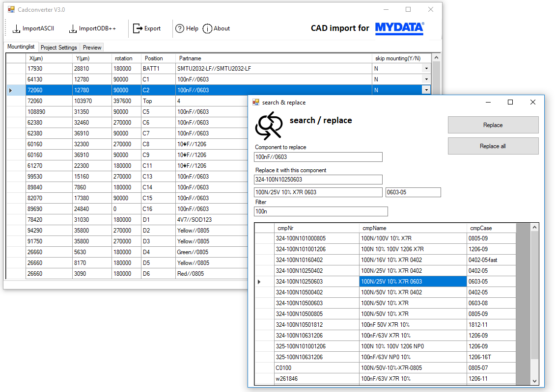556x392 pixels.
Task: Click Position cell BATT1
Action: click(x=159, y=69)
